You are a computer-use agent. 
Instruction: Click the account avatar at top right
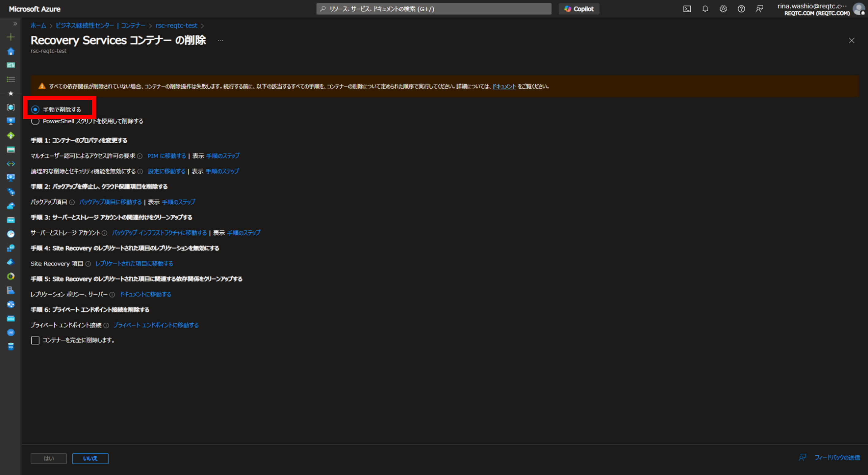858,9
